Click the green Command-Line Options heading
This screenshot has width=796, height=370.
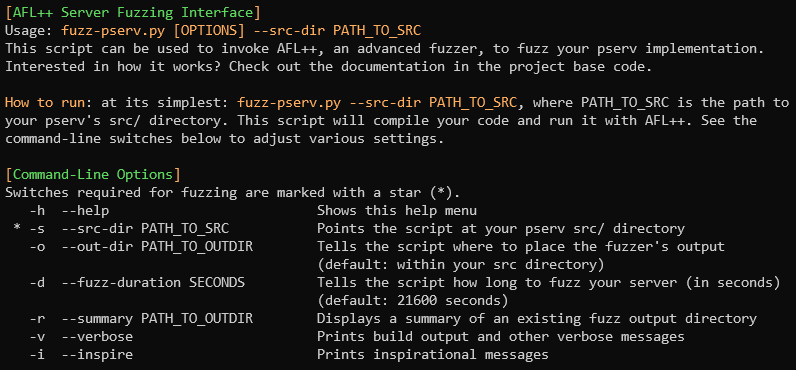93,175
